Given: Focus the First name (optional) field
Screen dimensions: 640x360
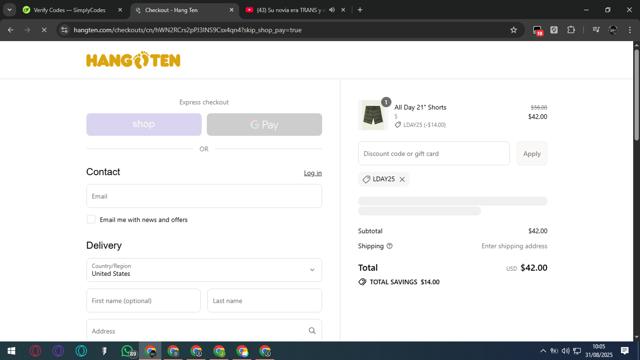Looking at the screenshot, I should pyautogui.click(x=143, y=301).
